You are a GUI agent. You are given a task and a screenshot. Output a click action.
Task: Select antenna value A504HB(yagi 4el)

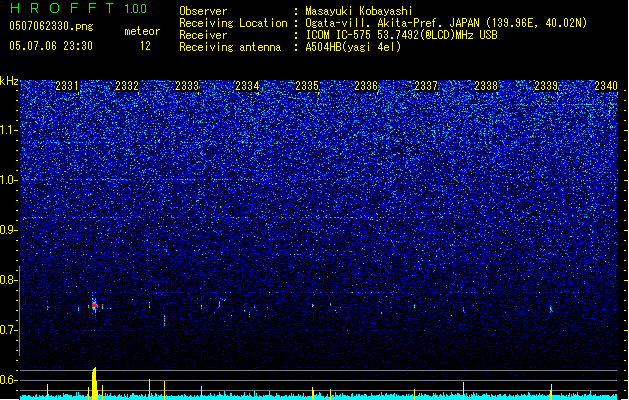point(353,47)
